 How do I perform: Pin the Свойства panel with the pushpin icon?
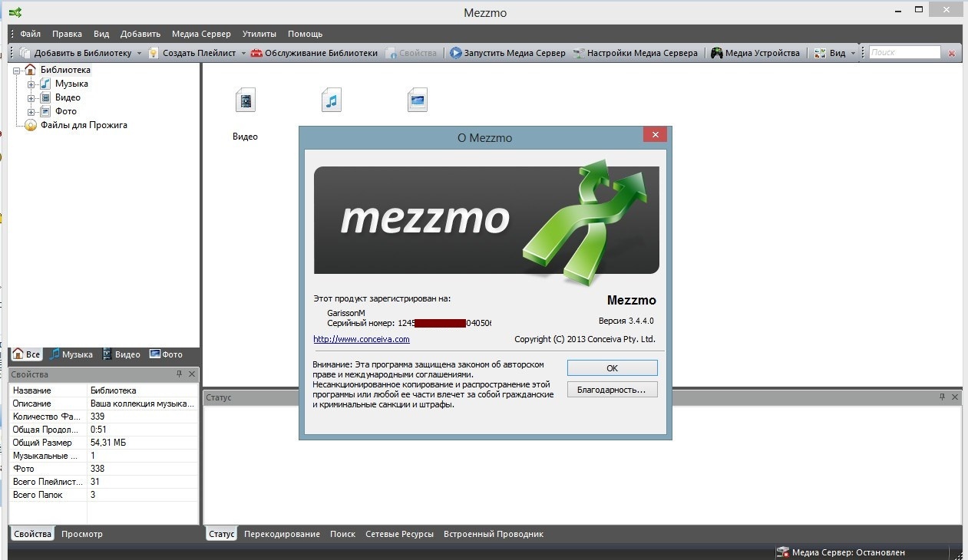(x=180, y=374)
